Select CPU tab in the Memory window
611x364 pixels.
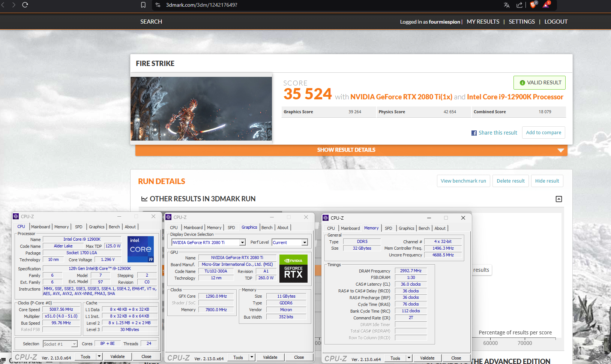(x=331, y=228)
